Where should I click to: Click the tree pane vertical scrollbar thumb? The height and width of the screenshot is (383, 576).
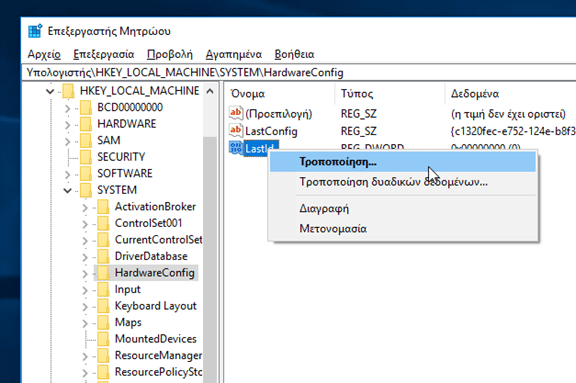click(x=210, y=261)
